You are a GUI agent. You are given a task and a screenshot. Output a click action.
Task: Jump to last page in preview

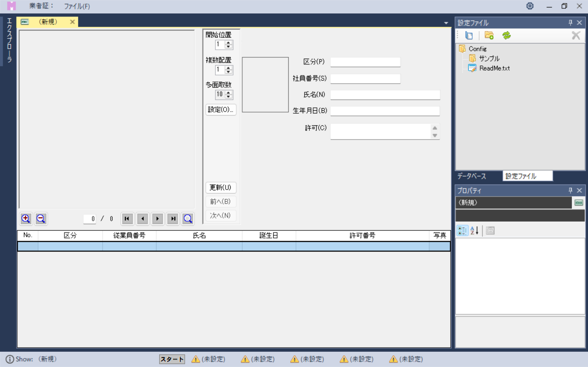coord(173,219)
